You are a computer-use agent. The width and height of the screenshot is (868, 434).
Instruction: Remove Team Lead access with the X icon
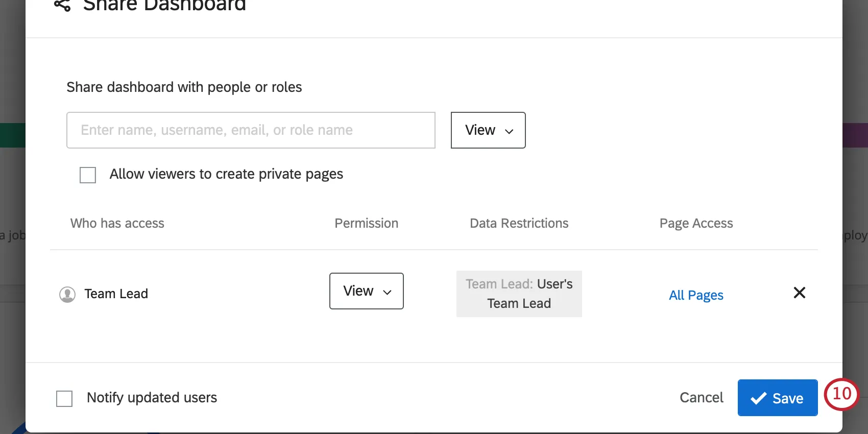coord(799,293)
